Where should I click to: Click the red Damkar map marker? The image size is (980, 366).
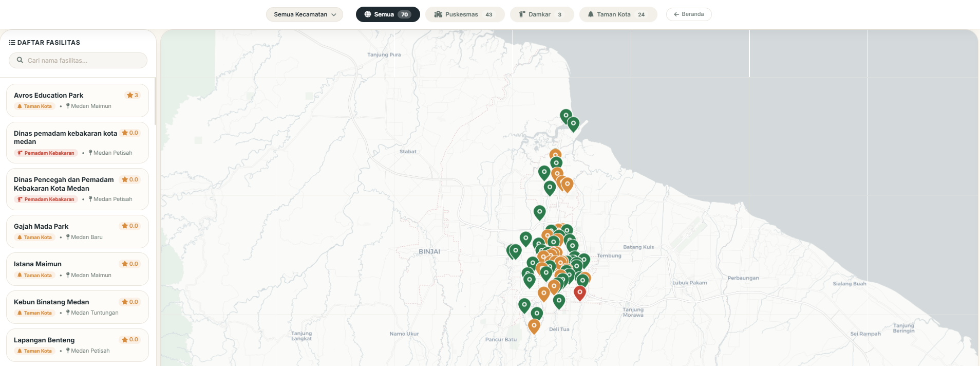point(580,293)
